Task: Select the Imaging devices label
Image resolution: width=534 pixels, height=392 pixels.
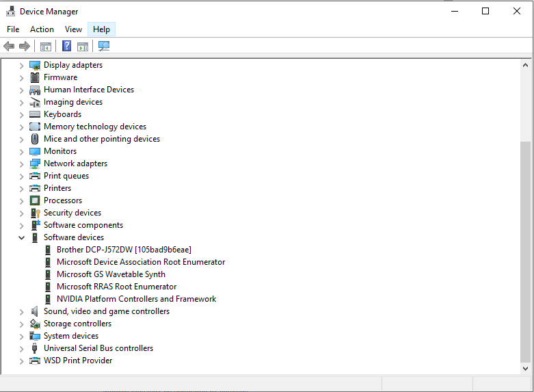Action: tap(73, 102)
